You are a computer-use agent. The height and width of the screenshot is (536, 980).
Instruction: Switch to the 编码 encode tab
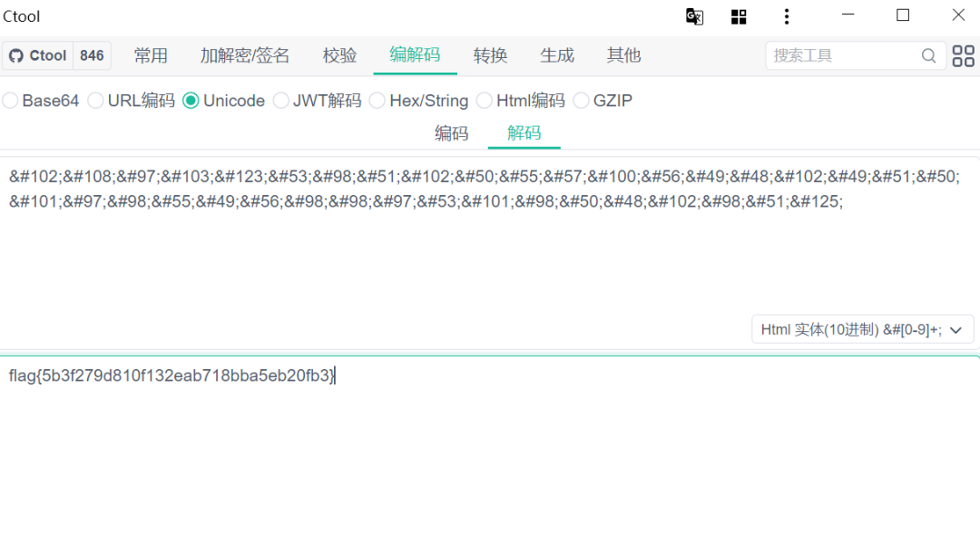451,133
